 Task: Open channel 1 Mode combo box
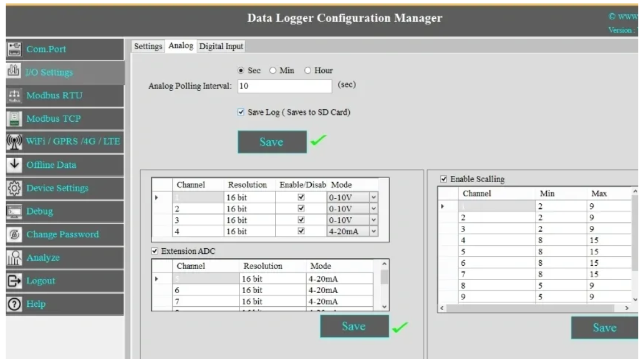click(374, 198)
